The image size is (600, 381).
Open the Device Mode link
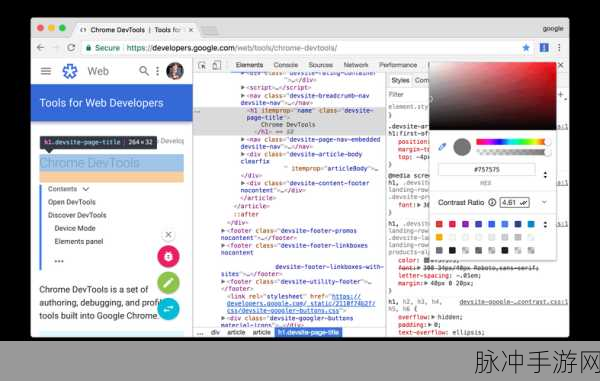pyautogui.click(x=75, y=228)
